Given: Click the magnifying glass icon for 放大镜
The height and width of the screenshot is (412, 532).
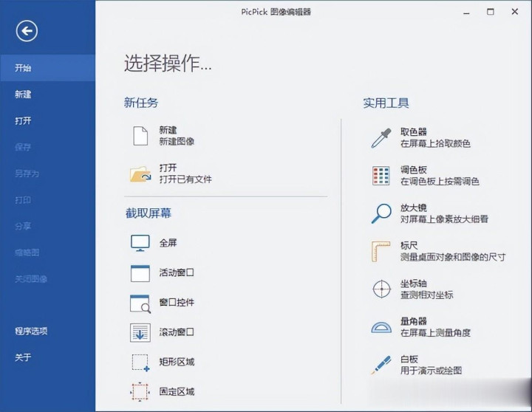Looking at the screenshot, I should pyautogui.click(x=381, y=213).
